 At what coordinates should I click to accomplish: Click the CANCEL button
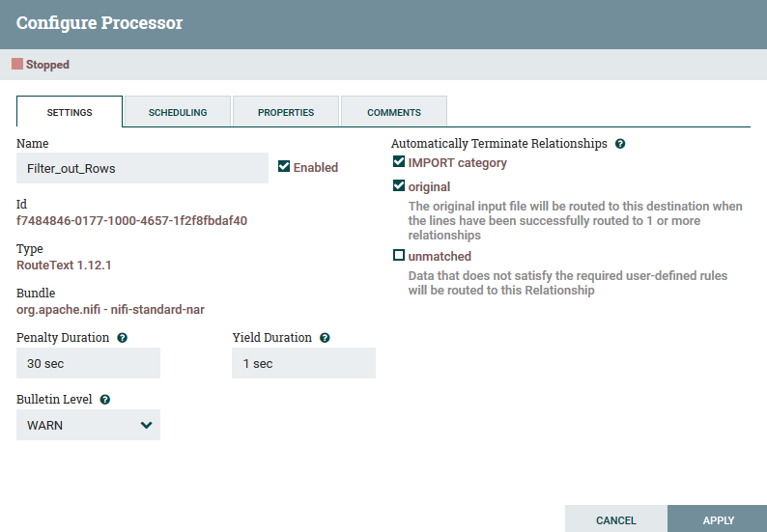click(x=616, y=519)
